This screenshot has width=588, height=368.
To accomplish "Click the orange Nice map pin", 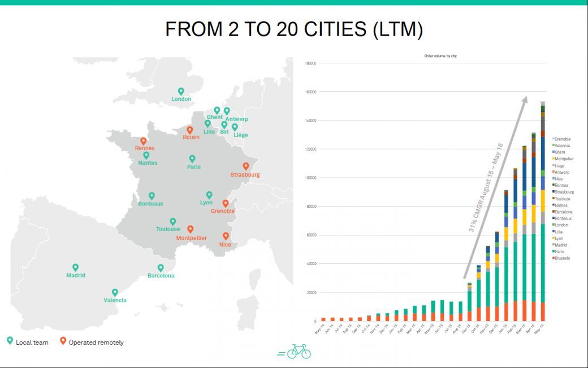I will [x=226, y=236].
